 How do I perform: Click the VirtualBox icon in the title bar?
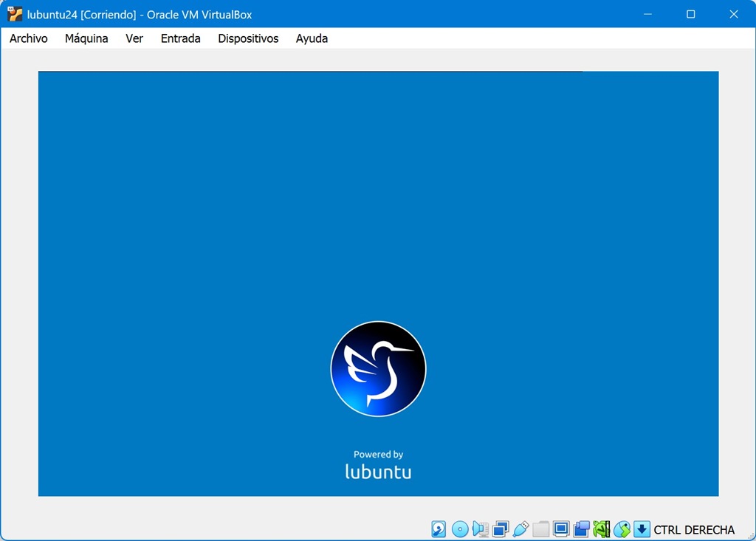point(15,14)
